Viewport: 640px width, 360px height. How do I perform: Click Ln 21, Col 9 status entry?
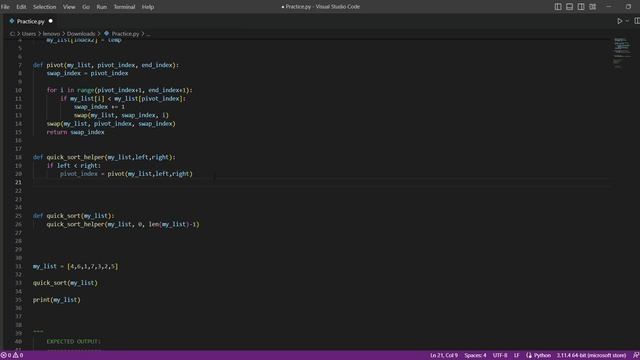444,356
